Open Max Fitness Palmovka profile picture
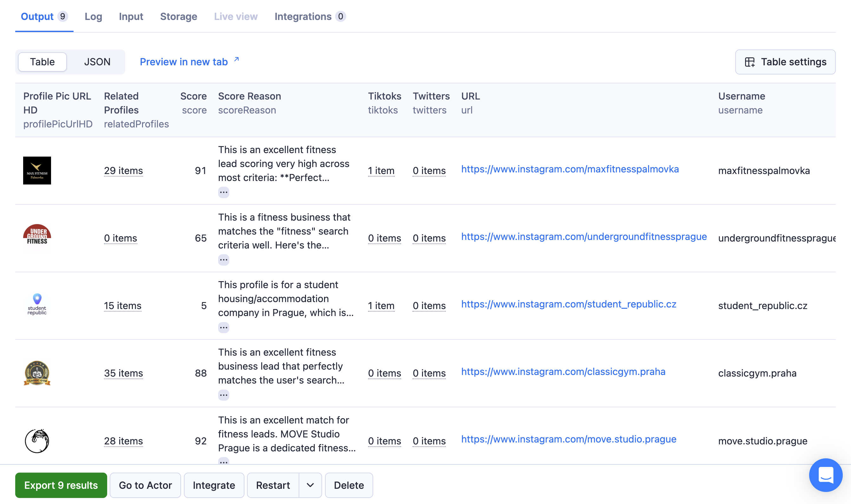851x504 pixels. (x=37, y=171)
